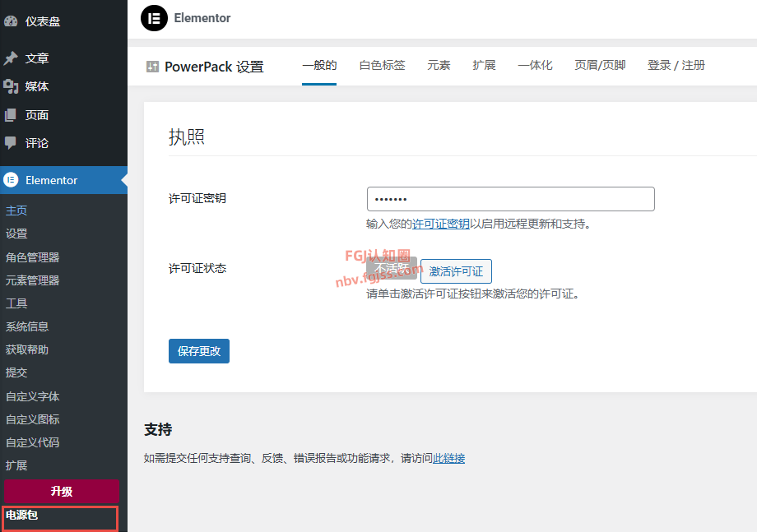The image size is (757, 532).
Task: Click the 请单击激活许可证按钮 hint text
Action: click(472, 294)
